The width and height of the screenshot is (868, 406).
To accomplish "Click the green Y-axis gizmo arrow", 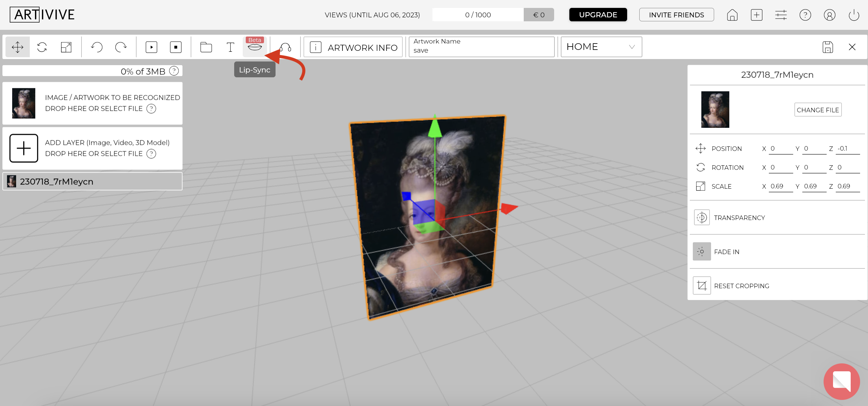I will 435,127.
